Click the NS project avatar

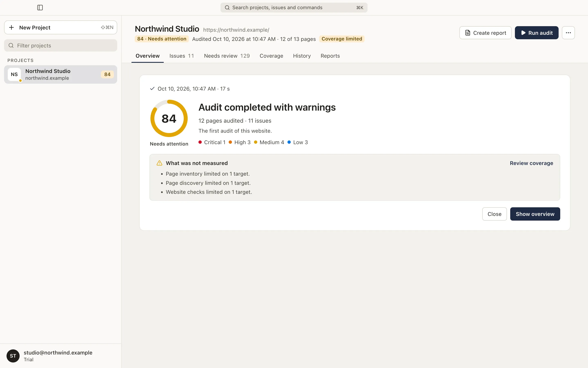tap(14, 74)
